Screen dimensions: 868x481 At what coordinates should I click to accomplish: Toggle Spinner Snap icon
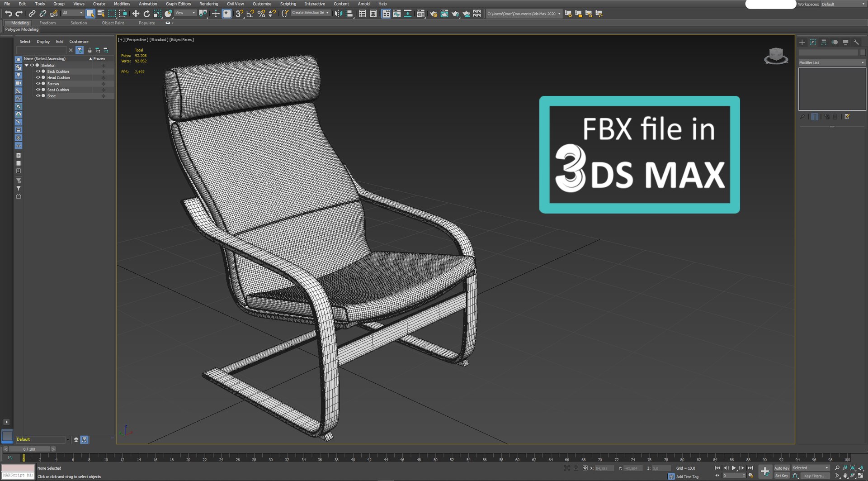[x=272, y=14]
